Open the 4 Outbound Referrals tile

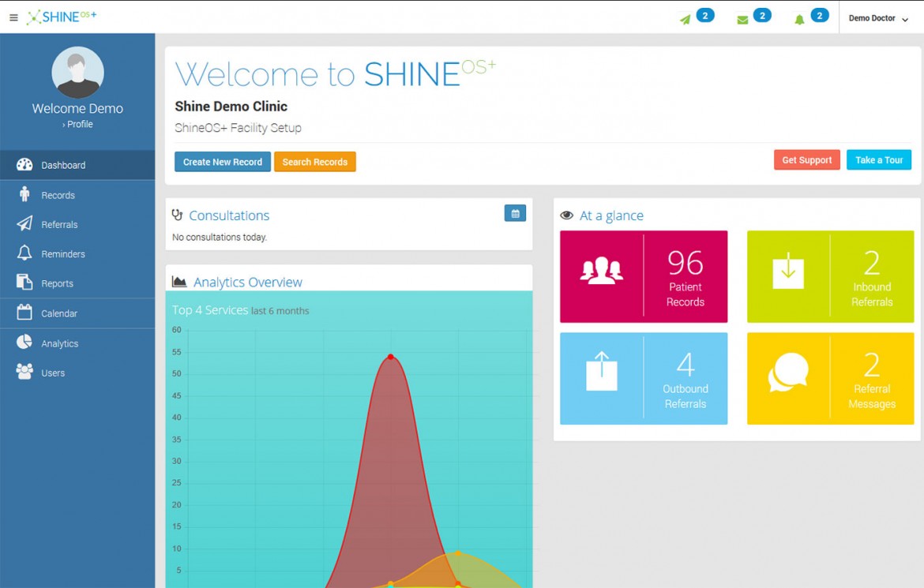coord(644,378)
